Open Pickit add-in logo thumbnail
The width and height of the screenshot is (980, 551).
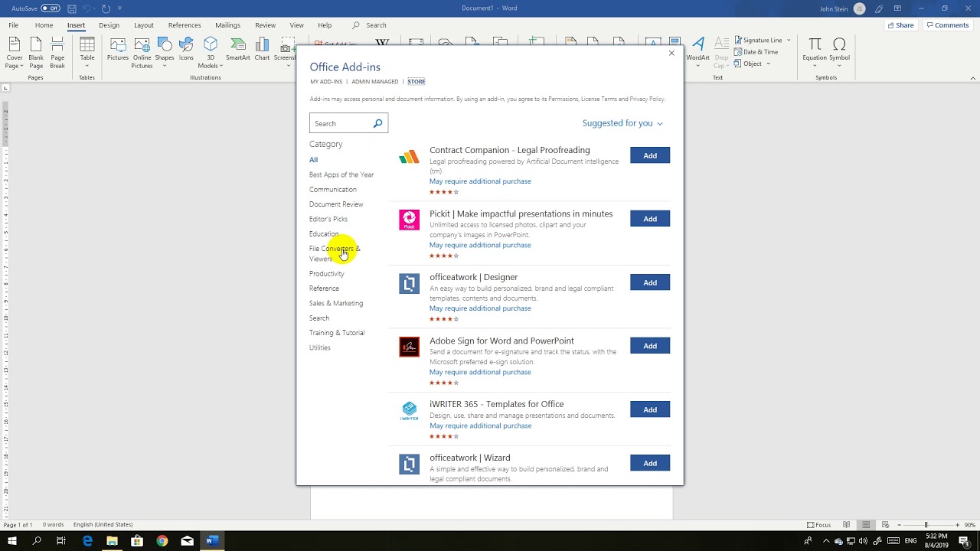[410, 220]
